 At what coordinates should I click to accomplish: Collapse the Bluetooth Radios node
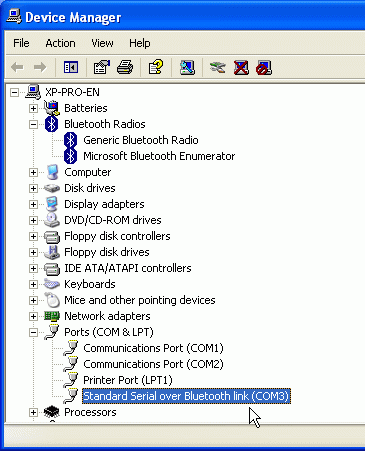[x=33, y=124]
